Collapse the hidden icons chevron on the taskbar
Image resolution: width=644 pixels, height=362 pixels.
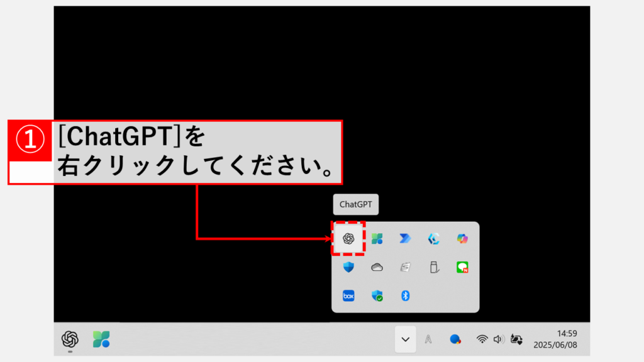406,339
